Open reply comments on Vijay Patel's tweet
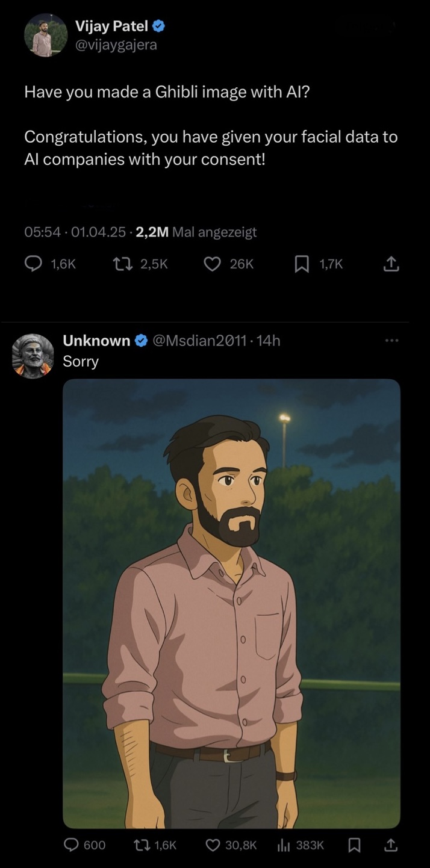The height and width of the screenshot is (868, 430). click(x=33, y=264)
